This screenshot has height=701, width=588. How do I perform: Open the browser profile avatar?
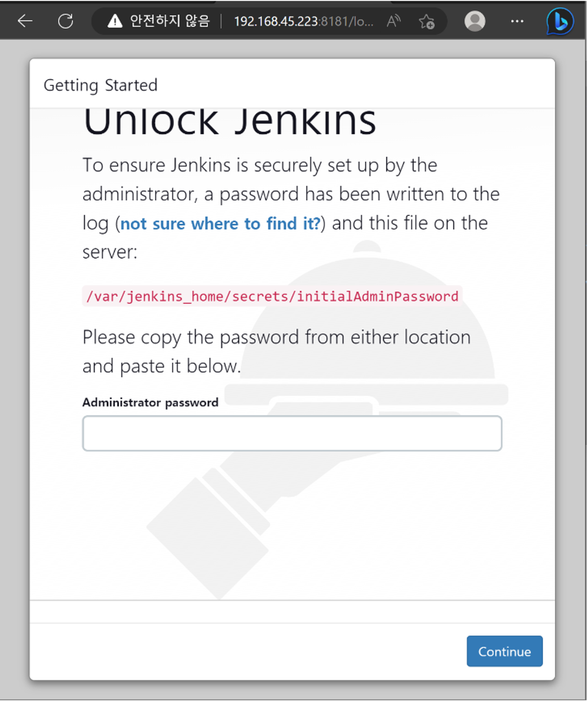point(475,21)
